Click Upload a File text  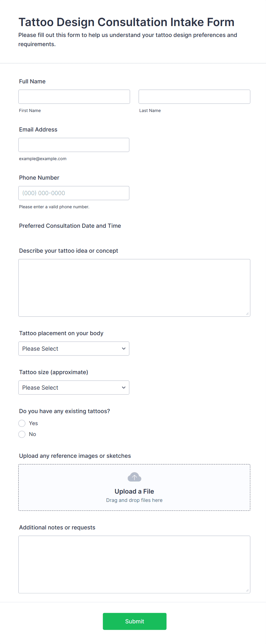[134, 491]
